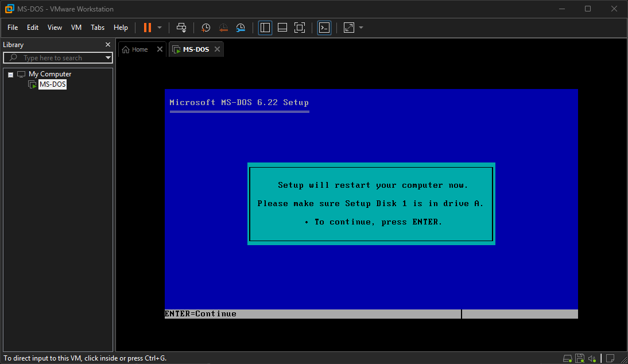Revert VM to previous snapshot

pos(223,28)
